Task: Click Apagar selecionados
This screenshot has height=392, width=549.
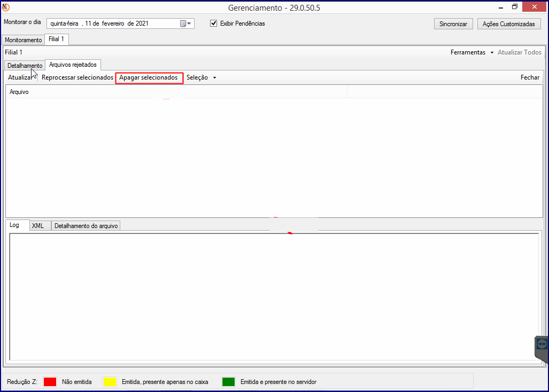Action: (x=149, y=77)
